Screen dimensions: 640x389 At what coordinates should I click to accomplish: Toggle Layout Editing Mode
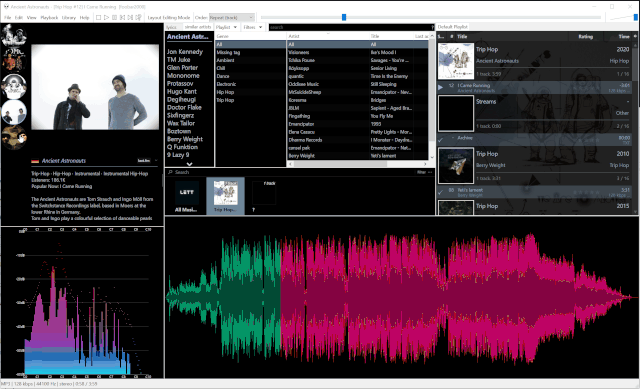click(x=169, y=18)
